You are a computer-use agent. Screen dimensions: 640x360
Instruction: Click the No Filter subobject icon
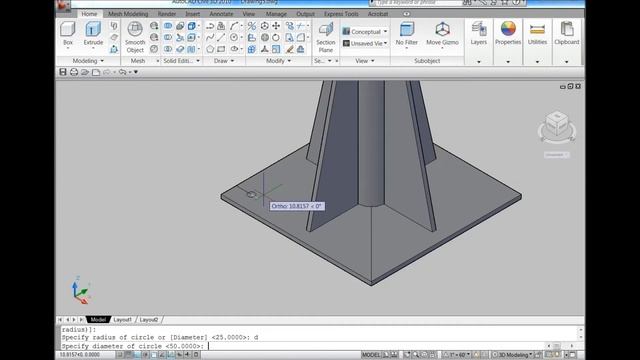point(407,29)
